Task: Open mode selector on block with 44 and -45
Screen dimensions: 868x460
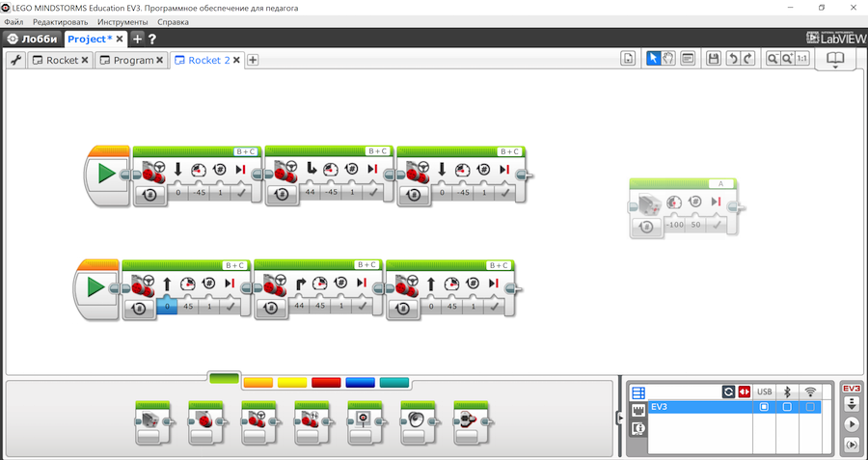Action: point(282,194)
